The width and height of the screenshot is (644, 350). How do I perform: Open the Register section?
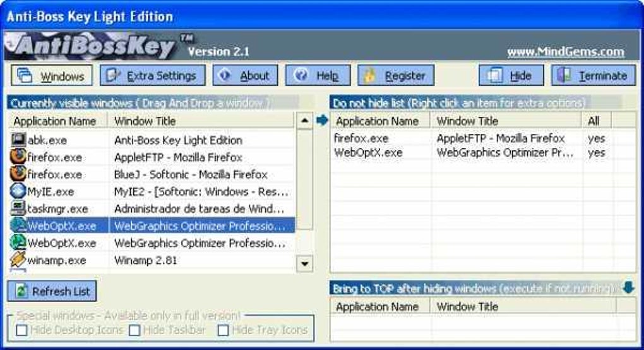point(396,76)
